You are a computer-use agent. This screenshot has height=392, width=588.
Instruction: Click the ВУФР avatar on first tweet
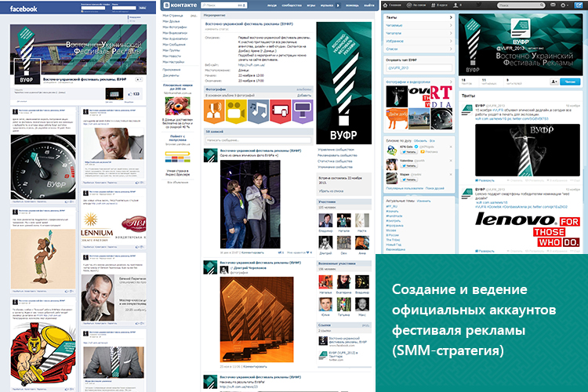coord(467,111)
